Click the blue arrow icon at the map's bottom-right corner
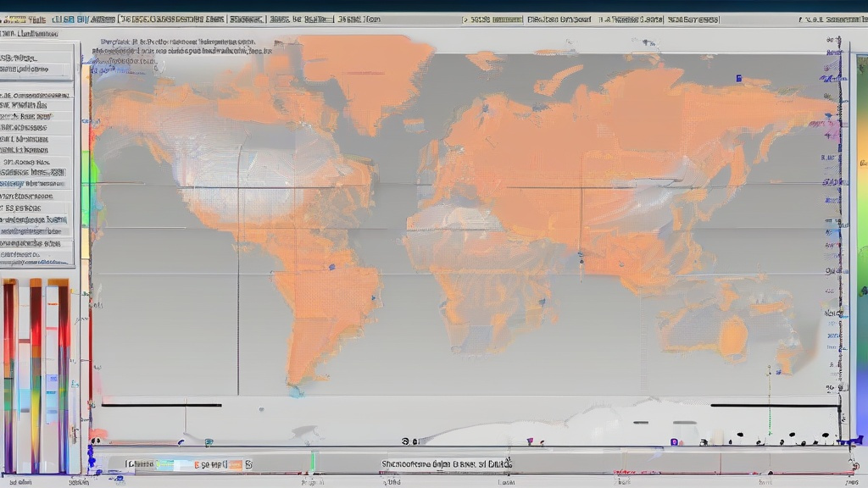The width and height of the screenshot is (868, 488). (853, 440)
